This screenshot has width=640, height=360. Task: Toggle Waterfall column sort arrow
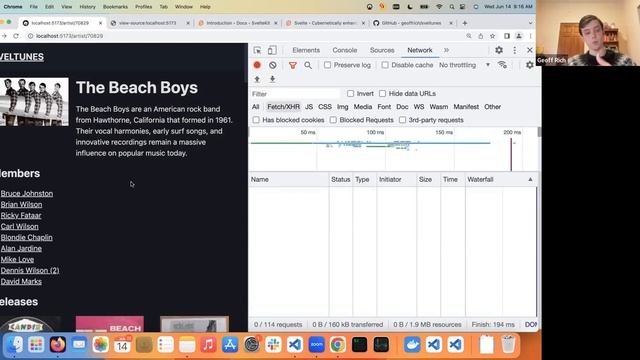tap(530, 180)
